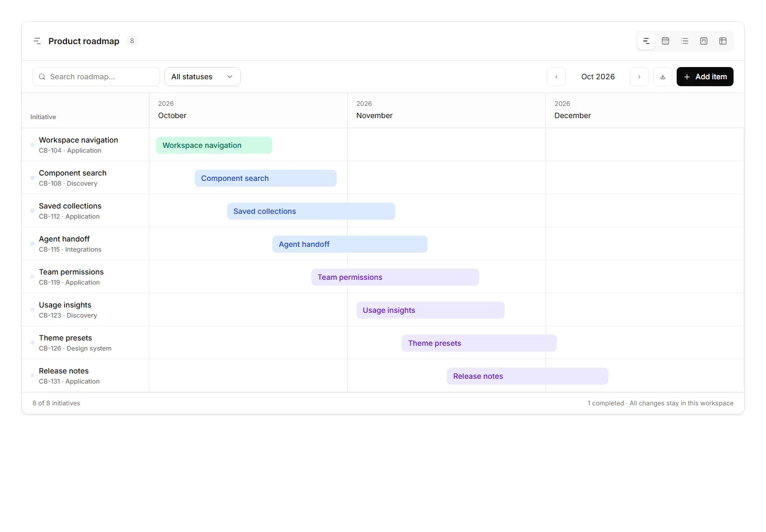Switch to the list view
The height and width of the screenshot is (532, 766).
pyautogui.click(x=685, y=41)
